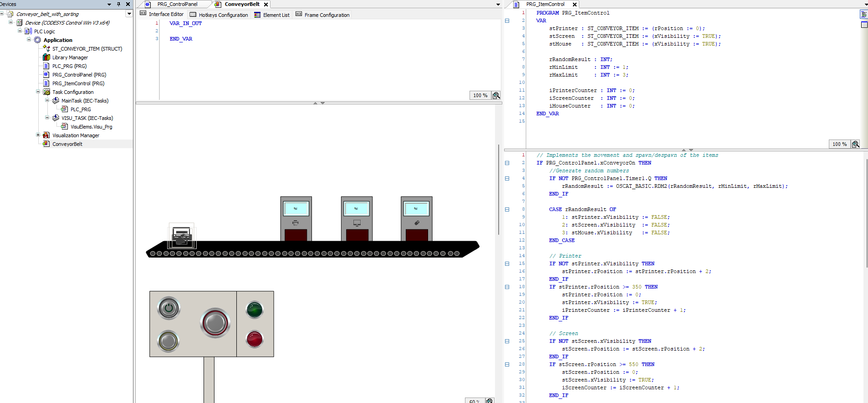Click visualization editor vertical scrollbar
Image resolution: width=868 pixels, height=403 pixels.
pyautogui.click(x=499, y=189)
